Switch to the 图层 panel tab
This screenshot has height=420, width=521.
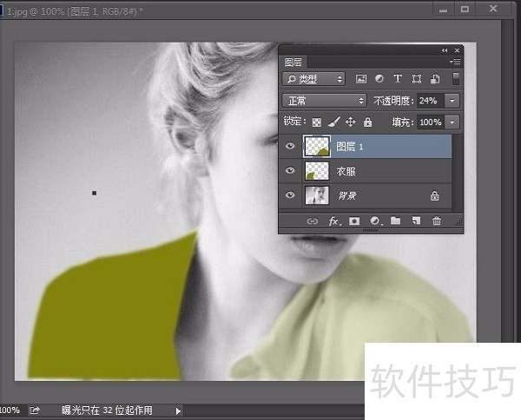click(293, 62)
